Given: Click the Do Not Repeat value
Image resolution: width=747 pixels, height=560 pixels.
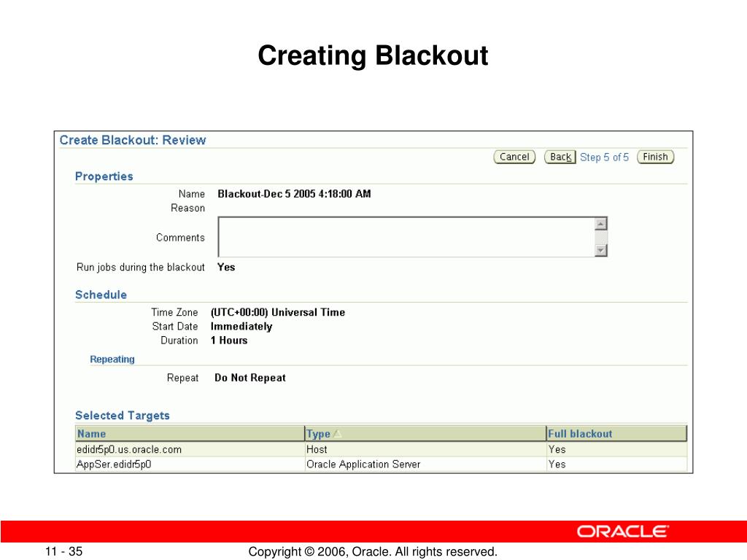Looking at the screenshot, I should 250,378.
